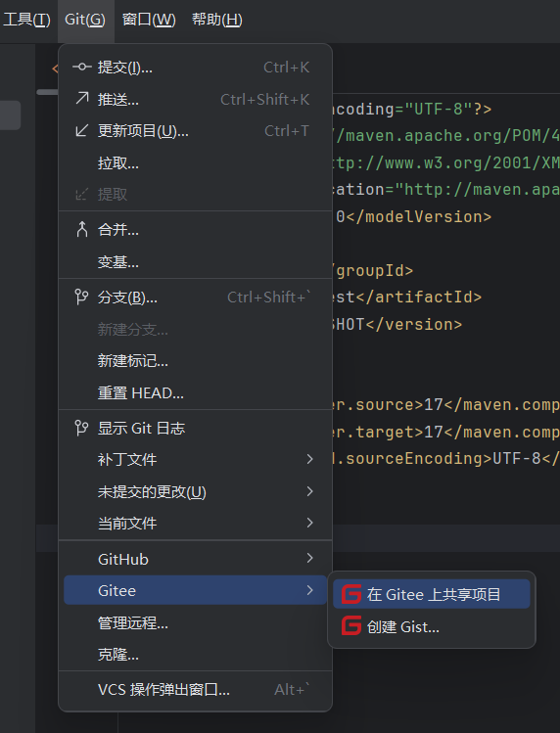Expand the 当前文件 submenu arrow
This screenshot has height=733, width=560.
pyautogui.click(x=309, y=523)
